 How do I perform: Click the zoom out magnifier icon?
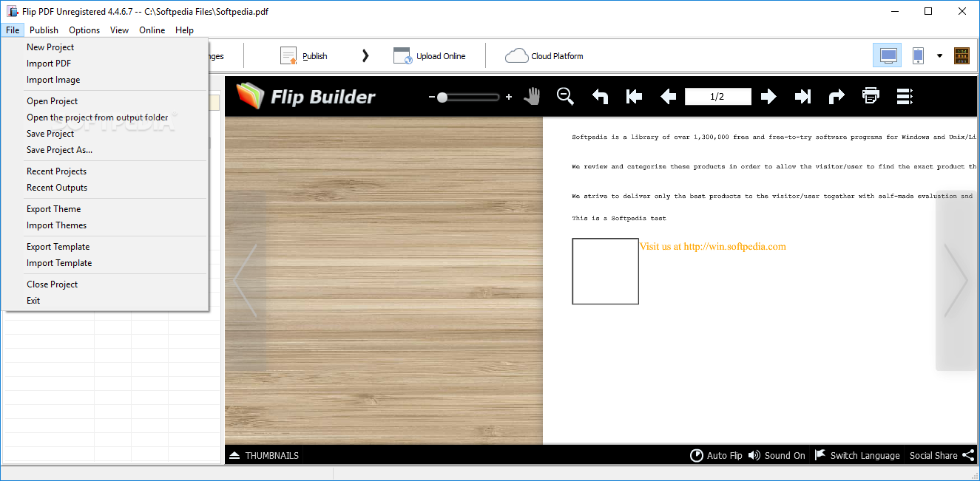[x=565, y=97]
